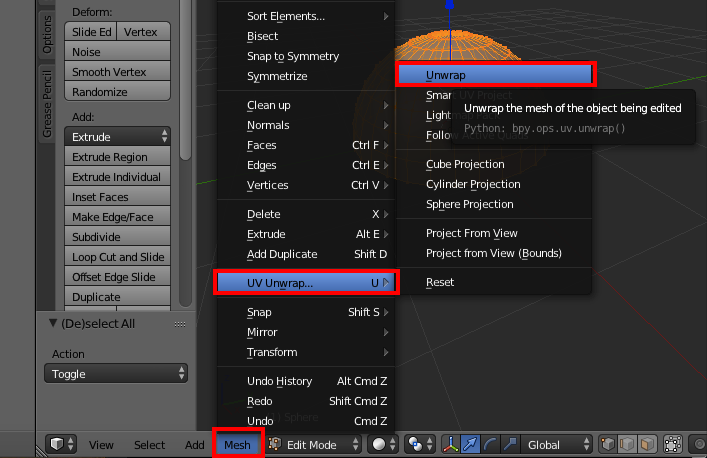707x458 pixels.
Task: Click the Loop Cut and Slide button
Action: (x=117, y=257)
